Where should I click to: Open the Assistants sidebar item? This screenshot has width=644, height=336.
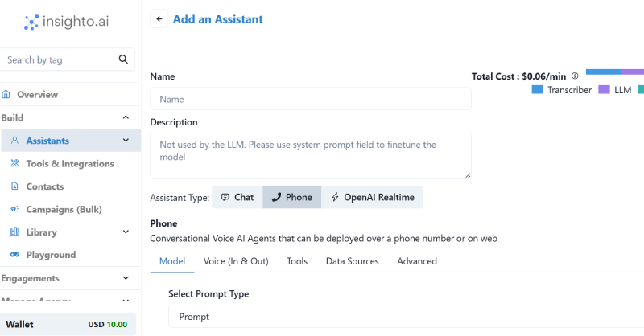tap(48, 141)
